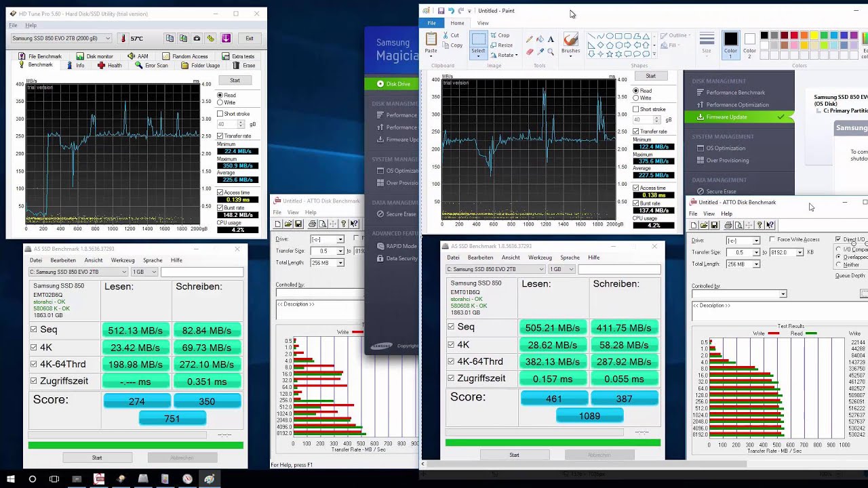This screenshot has width=868, height=488.
Task: Click the thermometer icon in HD Tune Pro
Action: coord(123,39)
